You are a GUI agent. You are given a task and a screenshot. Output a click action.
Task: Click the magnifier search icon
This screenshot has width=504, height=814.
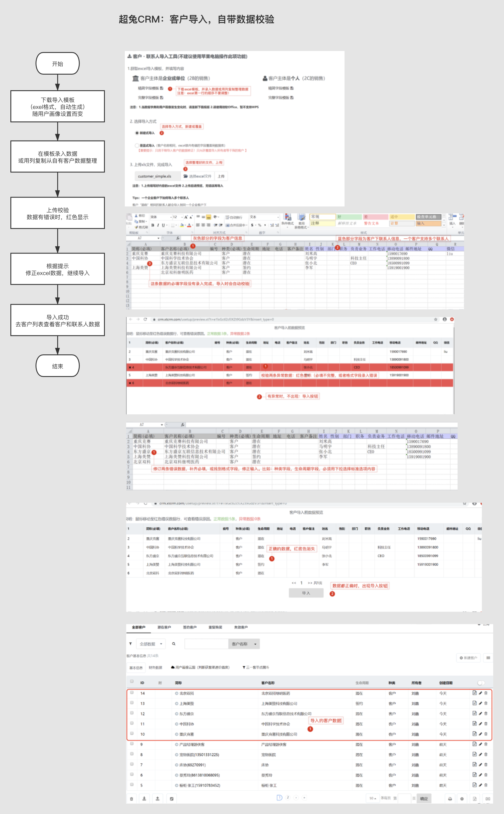(x=174, y=644)
